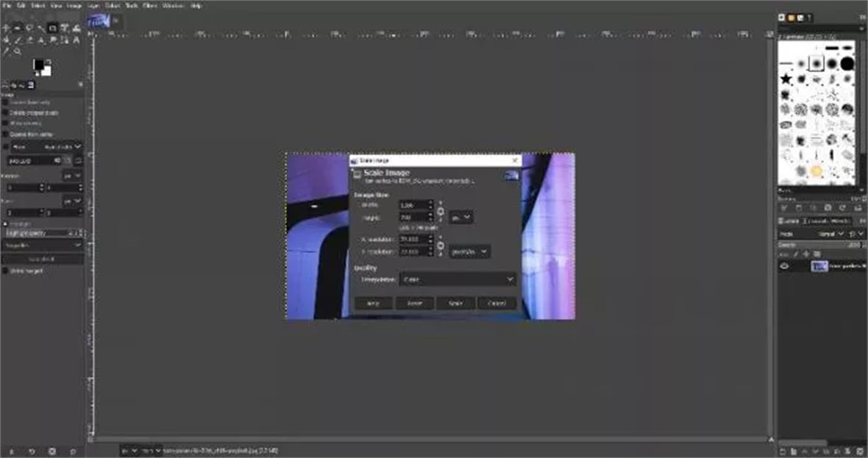Hide the image layer via eye icon
The width and height of the screenshot is (868, 458).
pos(784,266)
